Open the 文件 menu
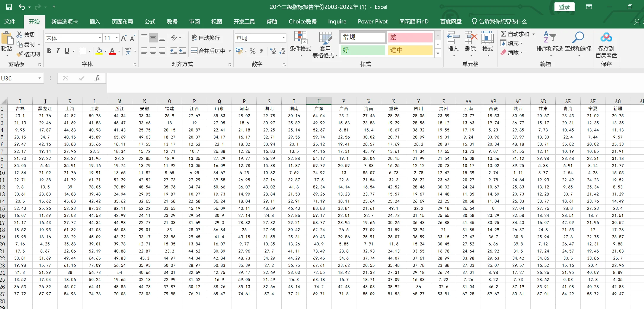The height and width of the screenshot is (309, 644). click(x=10, y=21)
